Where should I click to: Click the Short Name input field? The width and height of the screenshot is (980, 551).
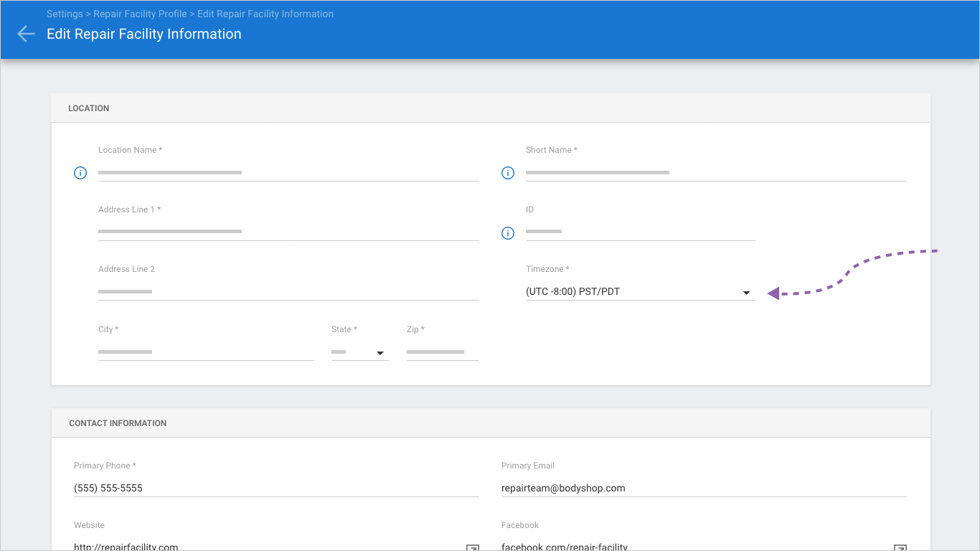point(716,173)
